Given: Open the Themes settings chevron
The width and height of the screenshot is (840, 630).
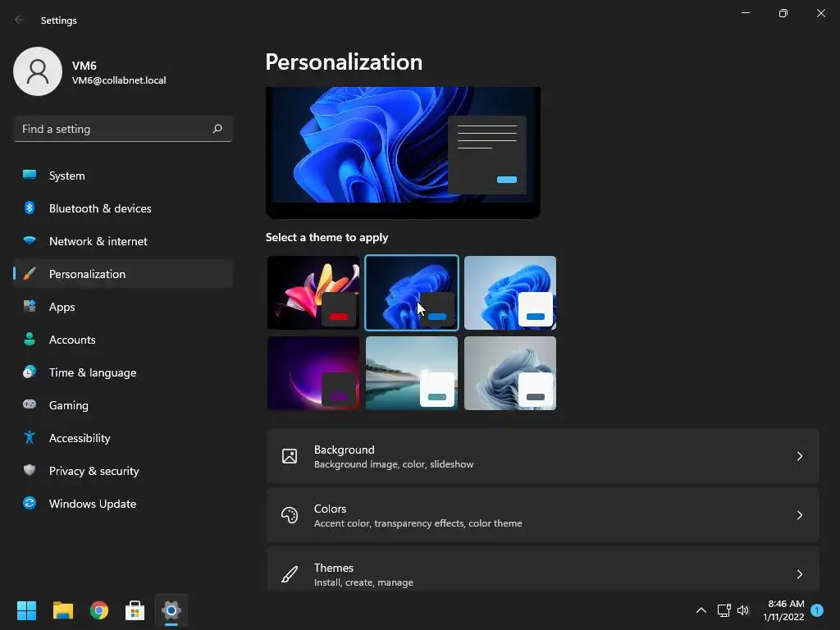Looking at the screenshot, I should [x=799, y=574].
